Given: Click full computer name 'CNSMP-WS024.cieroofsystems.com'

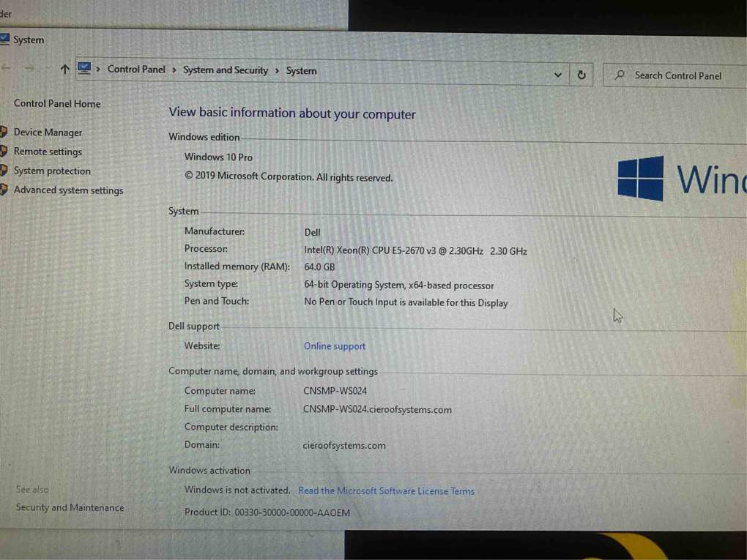Looking at the screenshot, I should click(377, 409).
